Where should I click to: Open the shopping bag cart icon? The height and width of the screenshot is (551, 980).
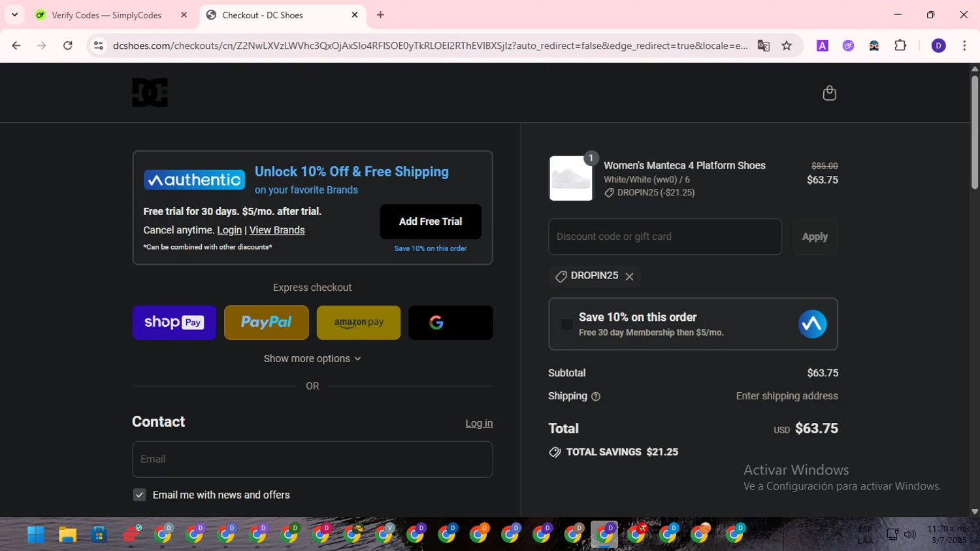pyautogui.click(x=829, y=93)
